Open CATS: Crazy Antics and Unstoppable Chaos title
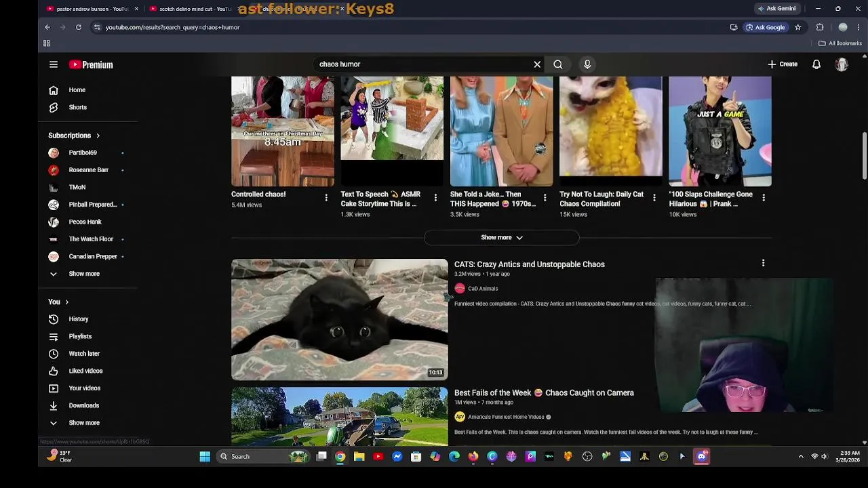Screen dimensions: 868x488 [x=529, y=264]
